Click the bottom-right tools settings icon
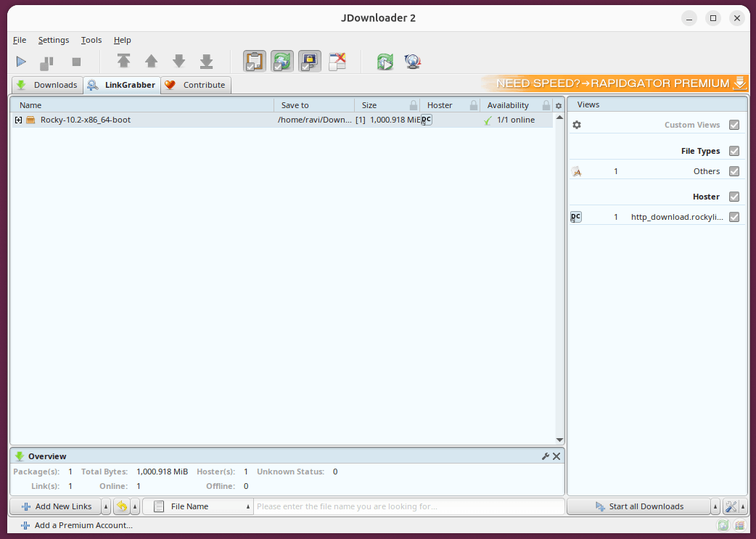Viewport: 756px width, 539px height. click(x=731, y=506)
